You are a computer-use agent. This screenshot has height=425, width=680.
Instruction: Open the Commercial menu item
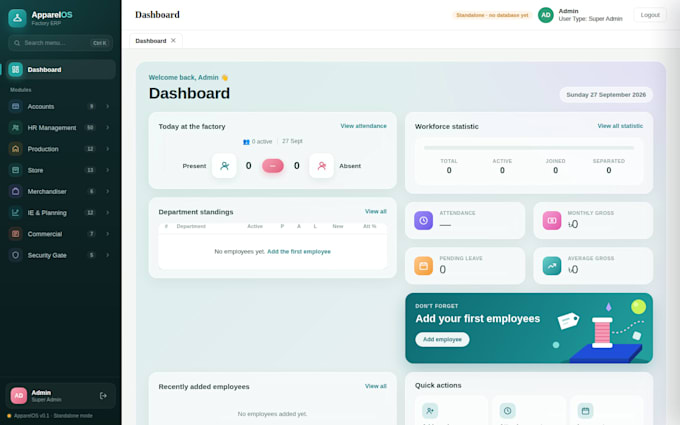pyautogui.click(x=60, y=234)
